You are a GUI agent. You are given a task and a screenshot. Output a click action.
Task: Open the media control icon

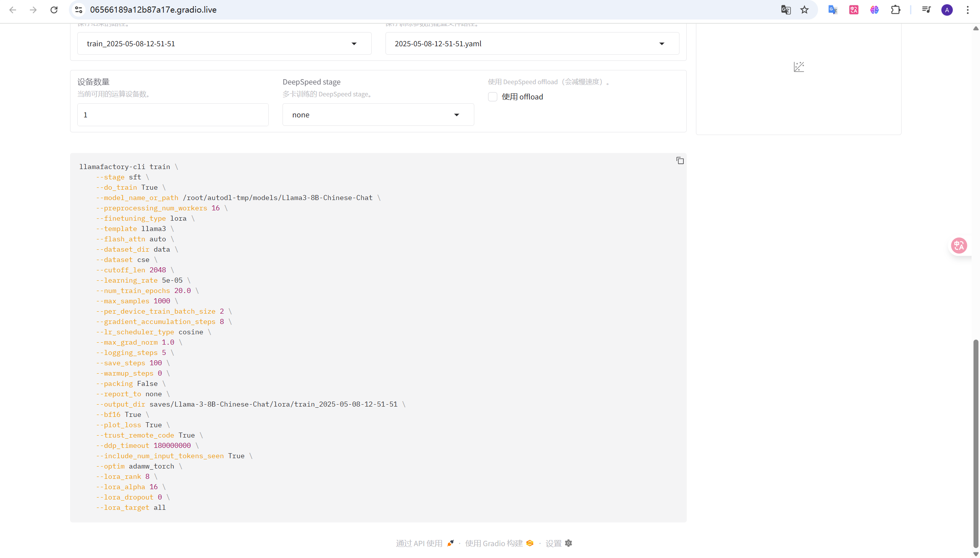tap(926, 10)
